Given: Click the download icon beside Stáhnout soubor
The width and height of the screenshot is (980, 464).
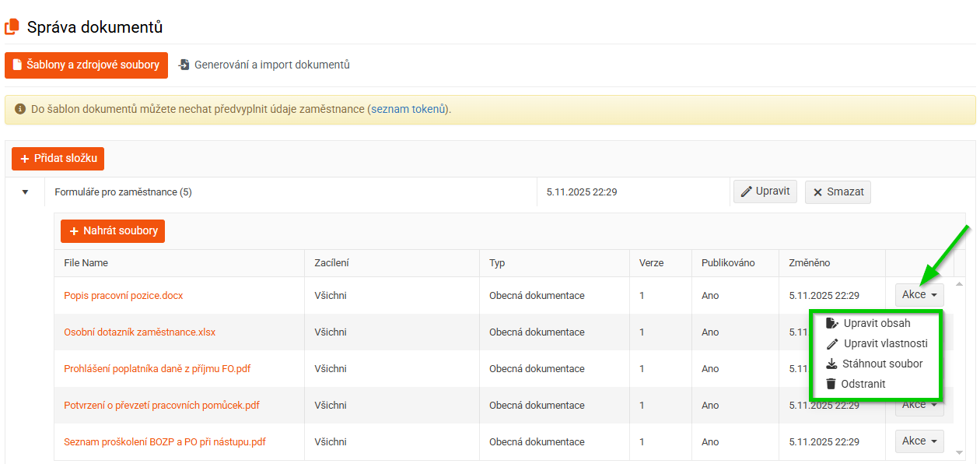Looking at the screenshot, I should (x=831, y=364).
